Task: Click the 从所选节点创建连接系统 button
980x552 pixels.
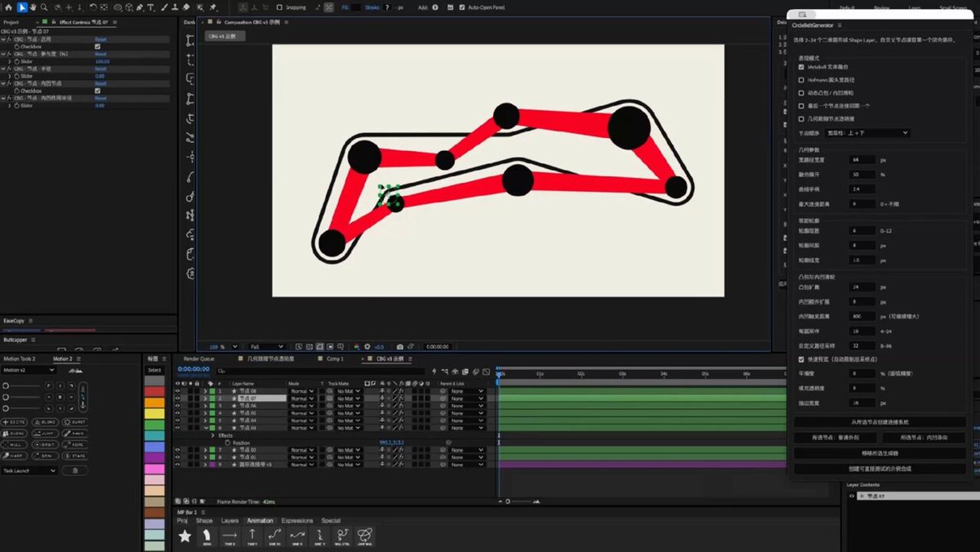Action: pos(880,422)
